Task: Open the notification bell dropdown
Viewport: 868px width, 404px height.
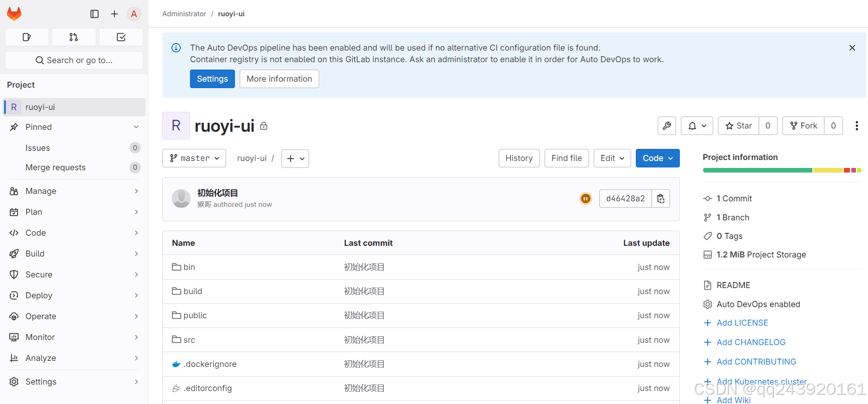Action: coord(697,126)
